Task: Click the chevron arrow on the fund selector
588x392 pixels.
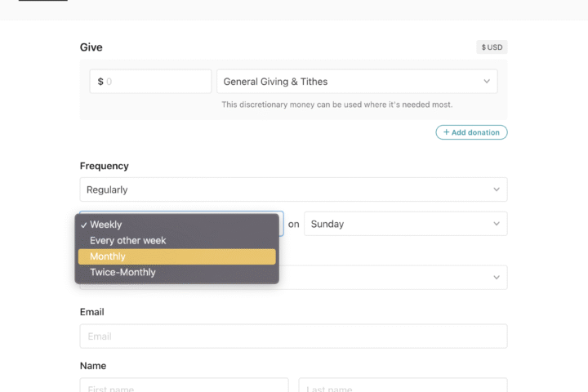Action: pos(487,82)
